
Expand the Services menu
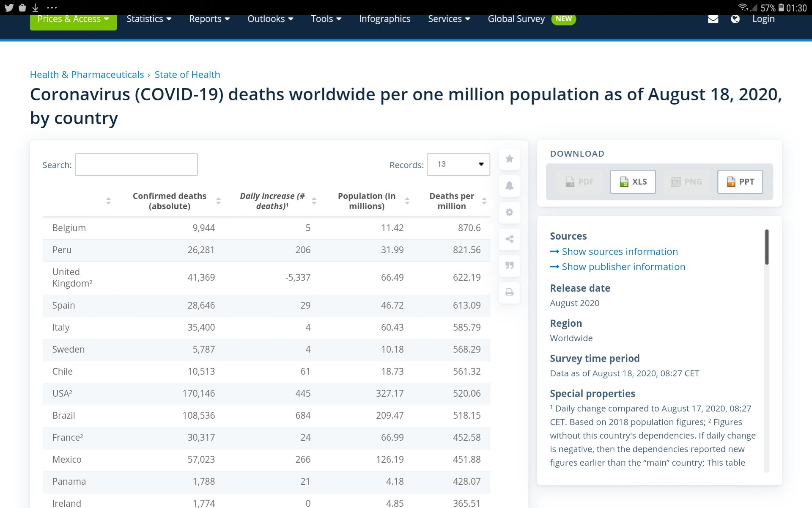[x=449, y=19]
